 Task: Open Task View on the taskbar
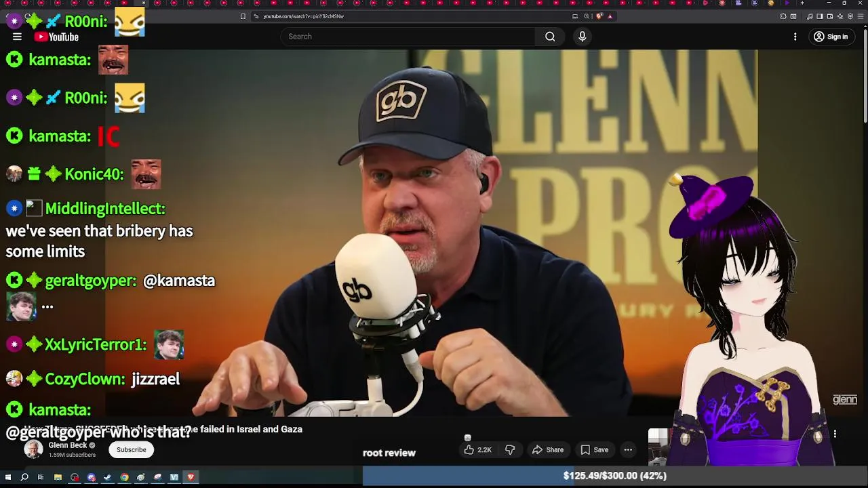(41, 477)
